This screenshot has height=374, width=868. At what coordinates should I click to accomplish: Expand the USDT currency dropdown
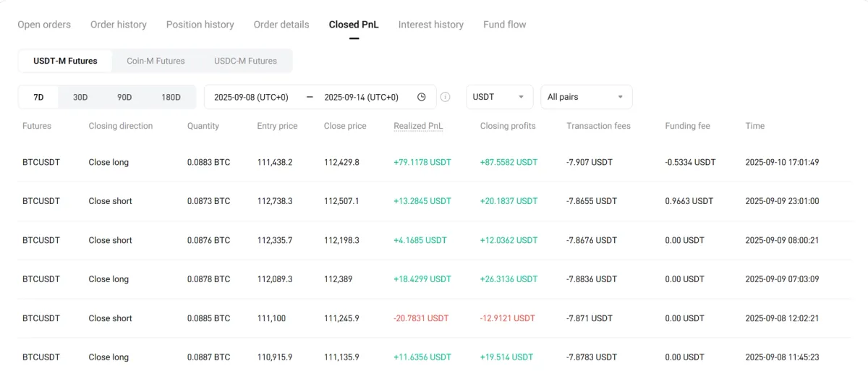tap(499, 97)
